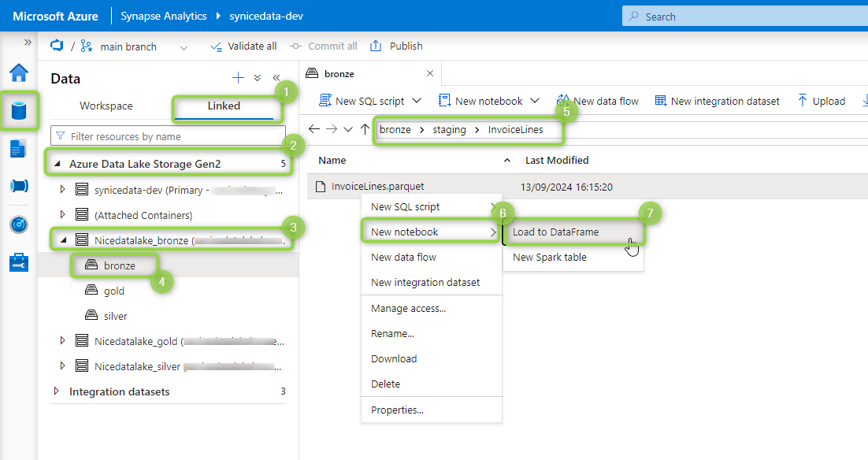Collapse the Data panel with double left chevron

click(x=276, y=78)
